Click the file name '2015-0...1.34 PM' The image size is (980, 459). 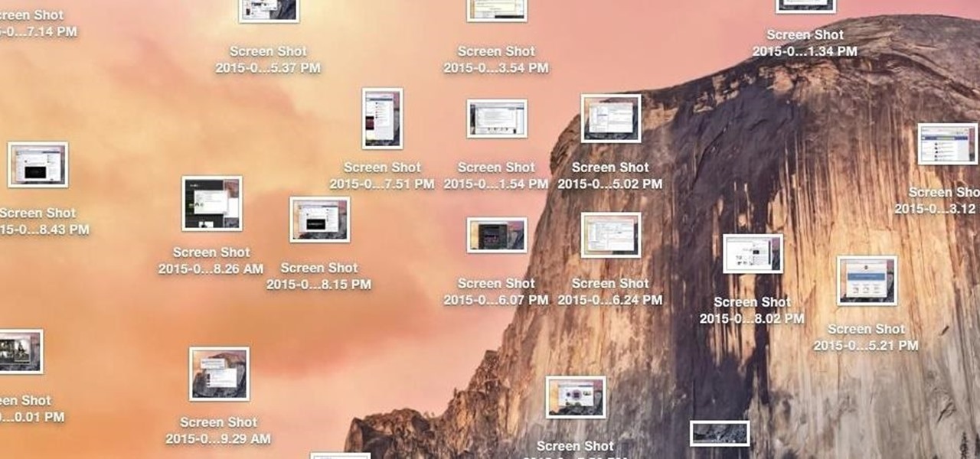click(805, 51)
